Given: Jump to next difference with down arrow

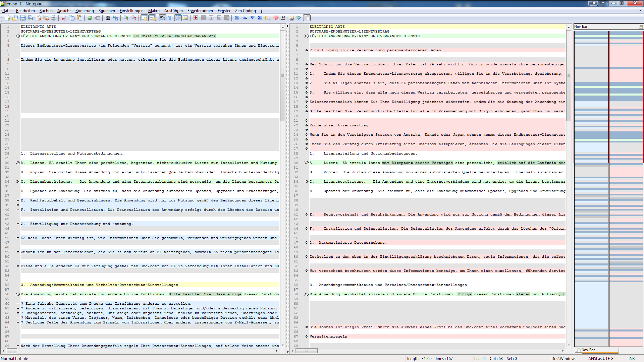Looking at the screenshot, I should coord(252,18).
